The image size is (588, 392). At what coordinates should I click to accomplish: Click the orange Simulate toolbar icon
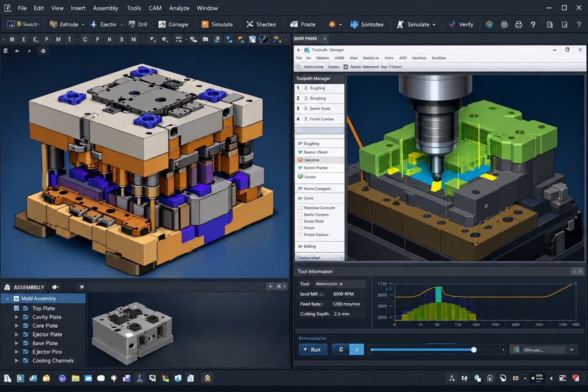click(x=204, y=24)
